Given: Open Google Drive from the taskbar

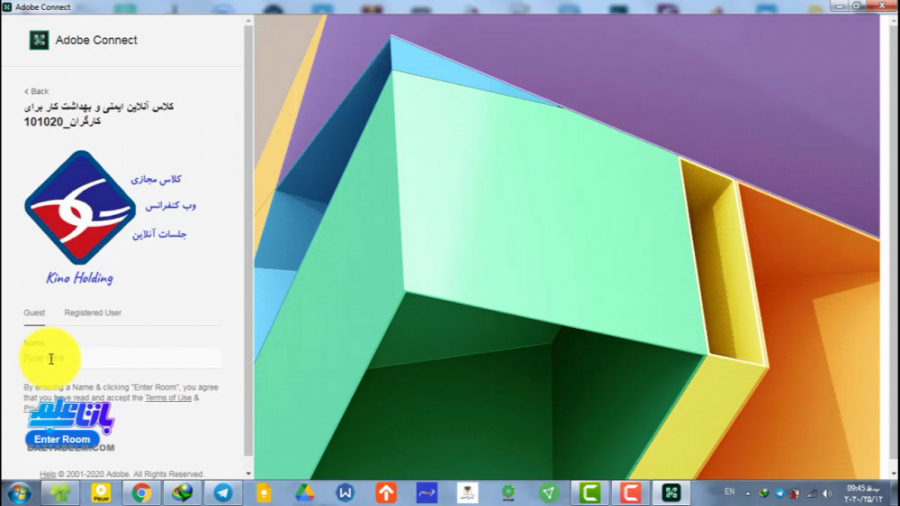Looking at the screenshot, I should [304, 493].
